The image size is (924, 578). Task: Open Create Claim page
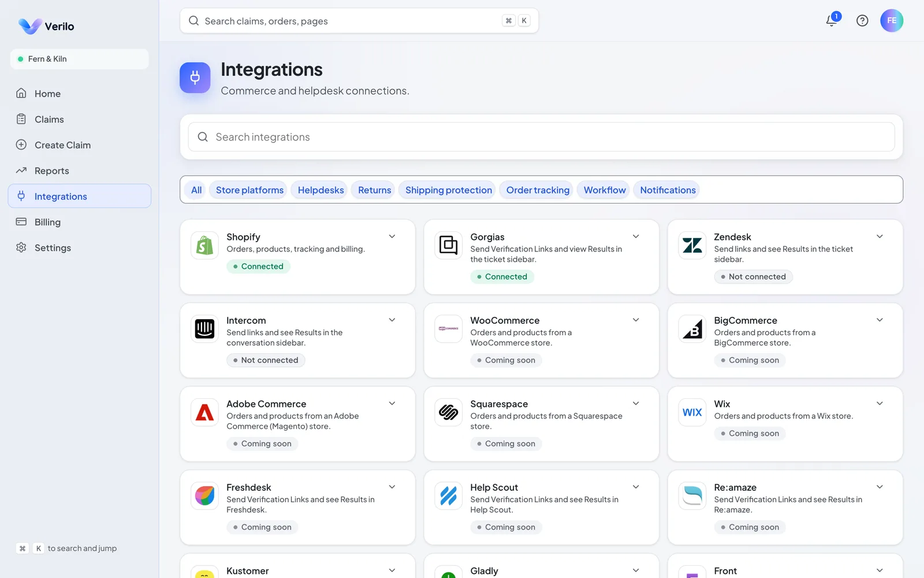(80, 145)
